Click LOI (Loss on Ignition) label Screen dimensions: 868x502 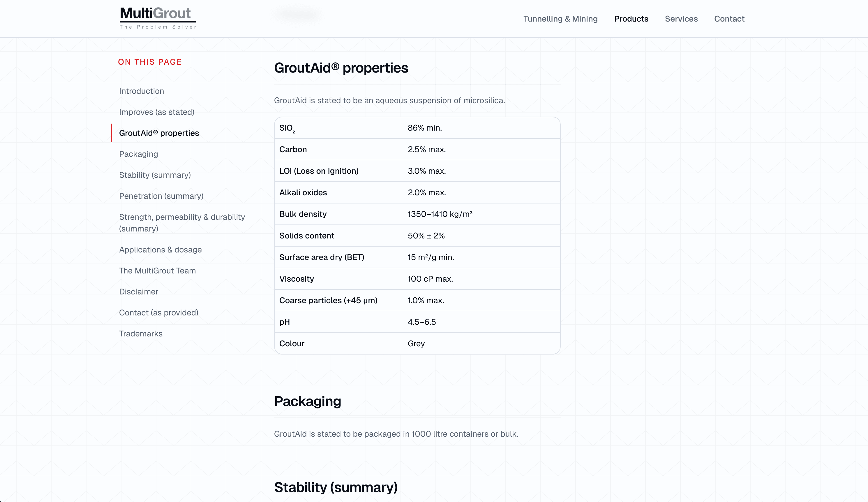point(319,171)
